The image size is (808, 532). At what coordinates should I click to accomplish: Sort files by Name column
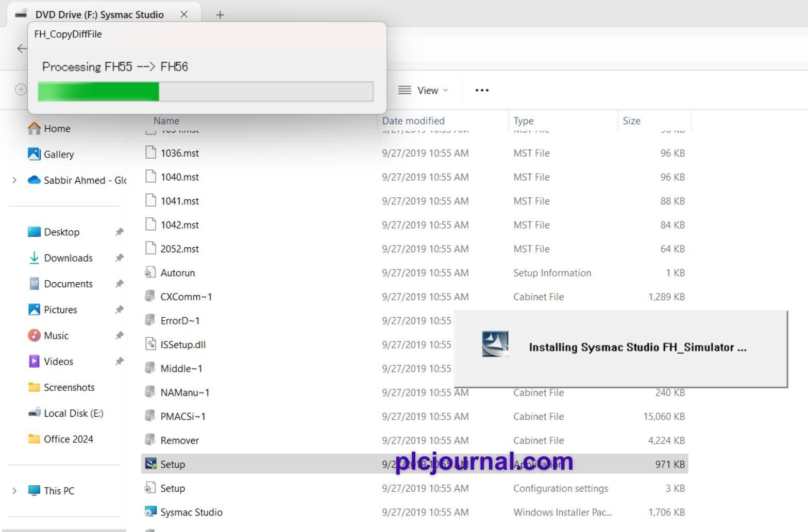pyautogui.click(x=166, y=121)
